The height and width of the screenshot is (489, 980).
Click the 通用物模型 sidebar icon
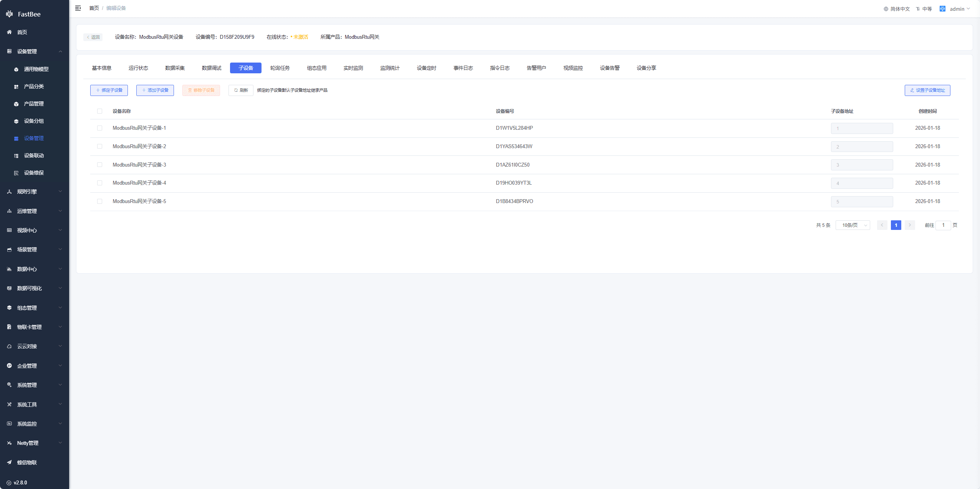[x=16, y=69]
